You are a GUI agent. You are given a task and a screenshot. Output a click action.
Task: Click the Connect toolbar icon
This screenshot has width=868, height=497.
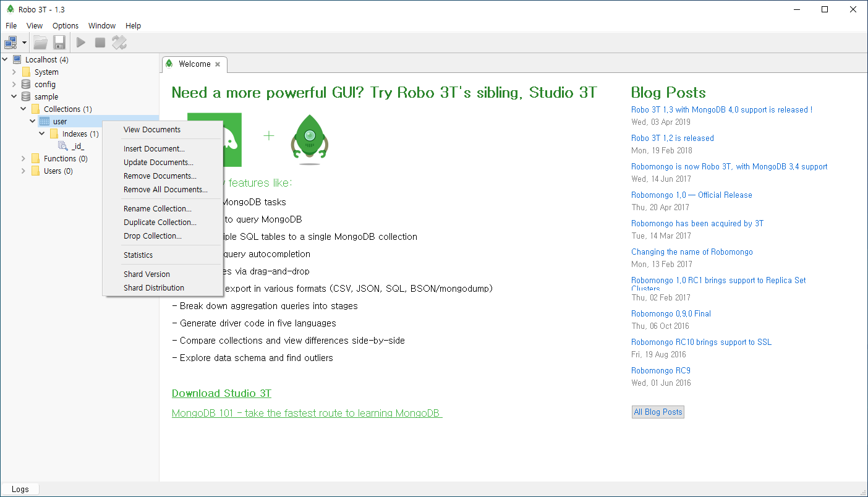click(x=11, y=43)
